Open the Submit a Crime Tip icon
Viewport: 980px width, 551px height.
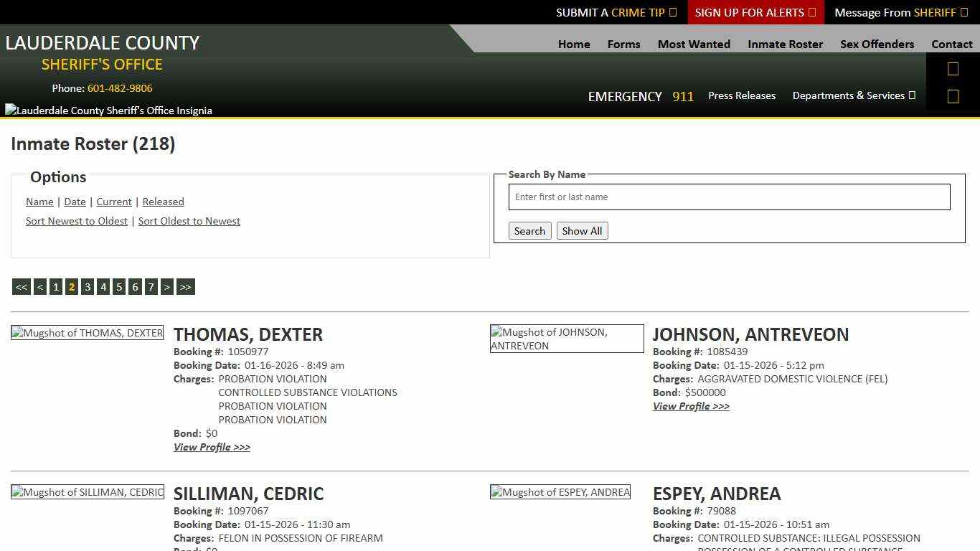(672, 12)
